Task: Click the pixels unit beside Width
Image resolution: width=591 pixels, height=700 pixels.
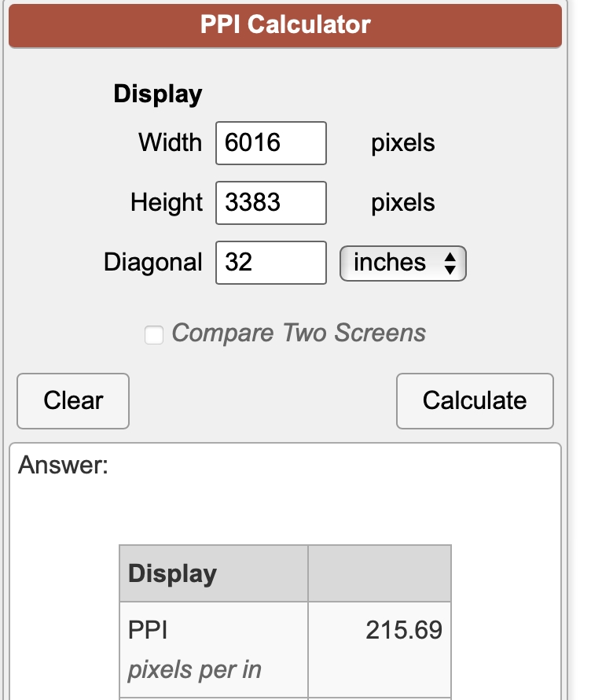Action: (402, 143)
